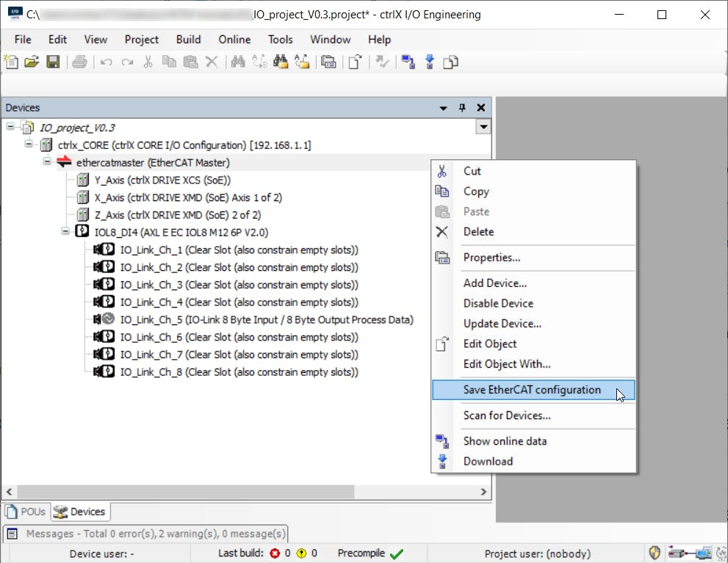Open the Tools menu

281,40
